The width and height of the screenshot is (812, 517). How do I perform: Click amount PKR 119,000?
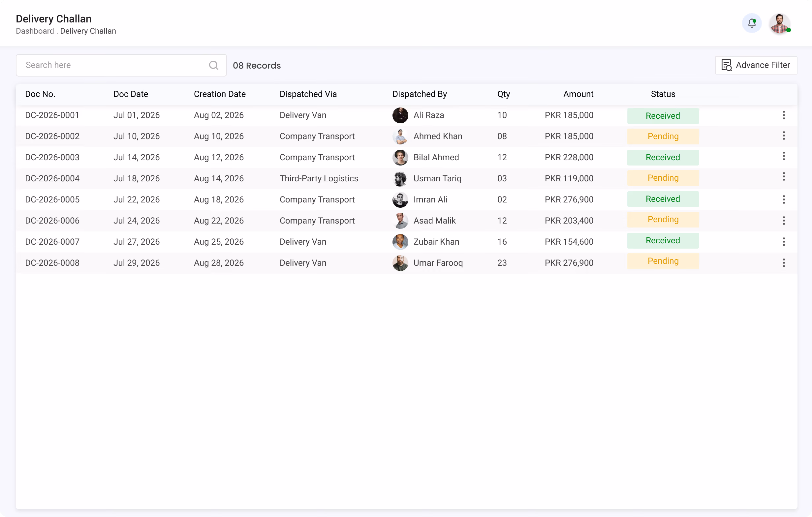[x=569, y=179]
